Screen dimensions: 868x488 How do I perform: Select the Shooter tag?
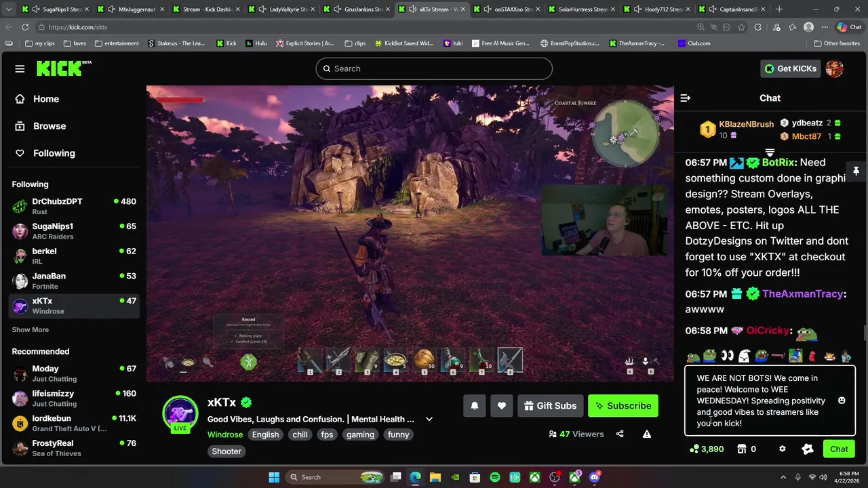pyautogui.click(x=226, y=451)
